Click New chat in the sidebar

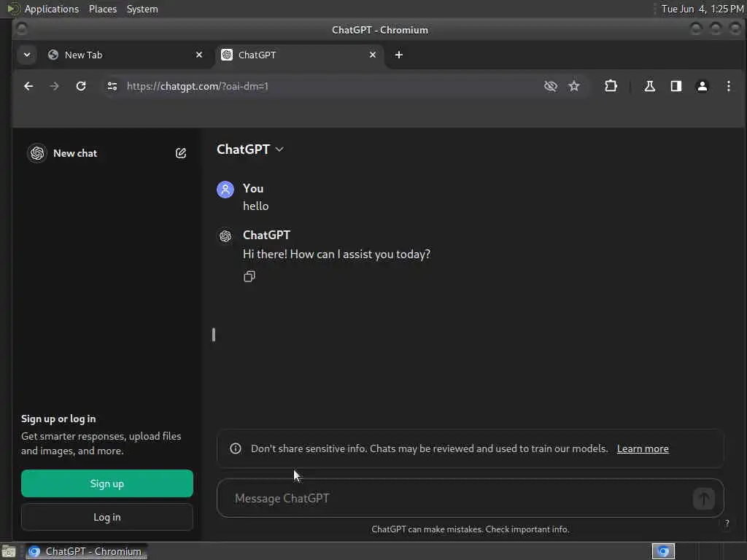107,153
